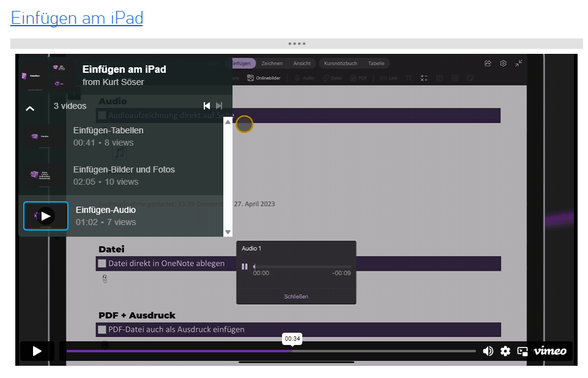Click the '00:41 • 8 views' text
Screen dimensions: 588x378
[103, 143]
